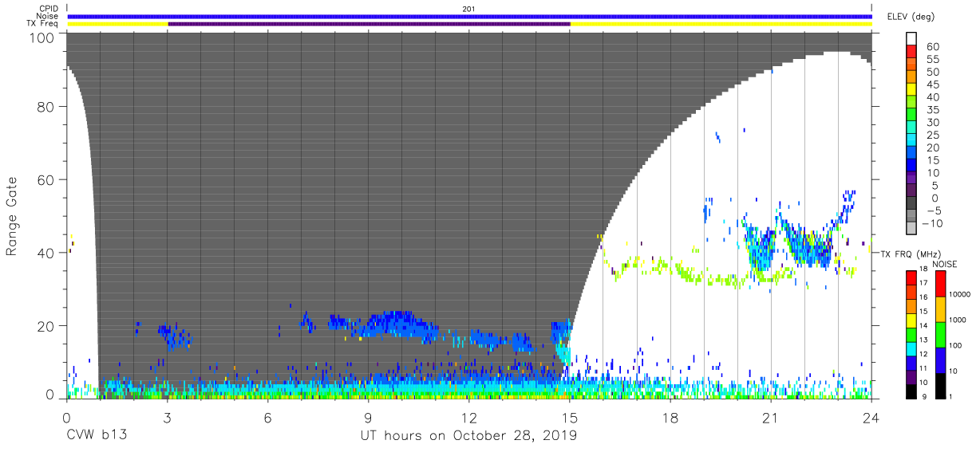Click the CVW b13 radar beam label

[96, 436]
